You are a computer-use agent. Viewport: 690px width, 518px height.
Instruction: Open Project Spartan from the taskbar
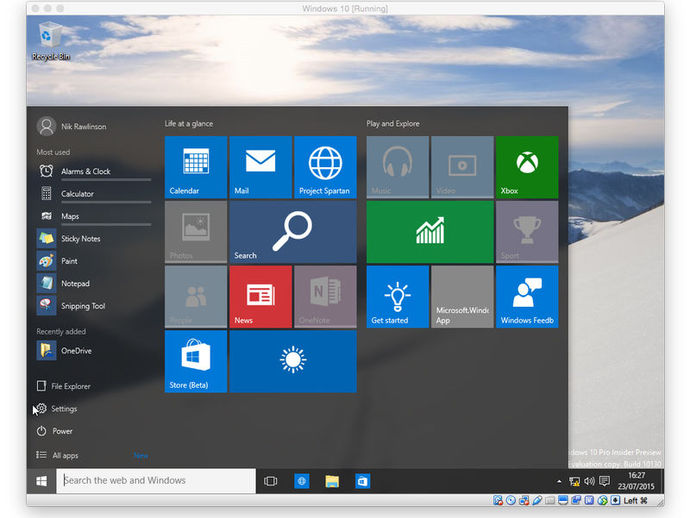pos(301,481)
